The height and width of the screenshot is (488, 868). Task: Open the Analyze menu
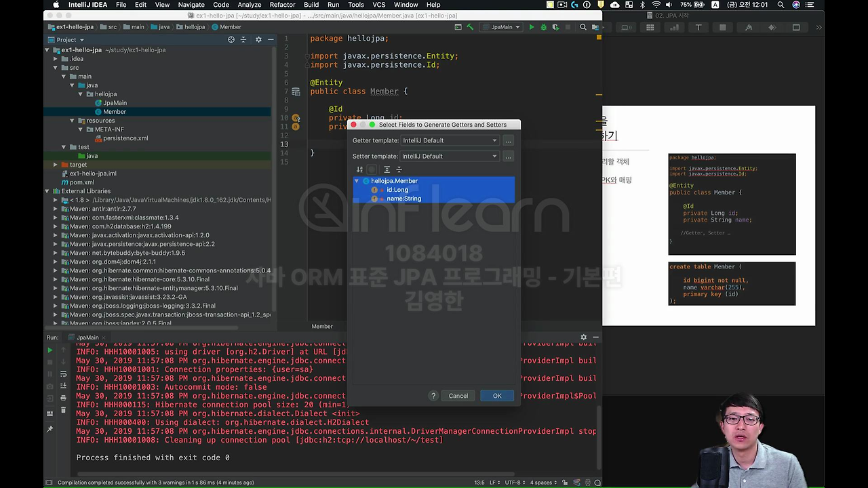[250, 5]
